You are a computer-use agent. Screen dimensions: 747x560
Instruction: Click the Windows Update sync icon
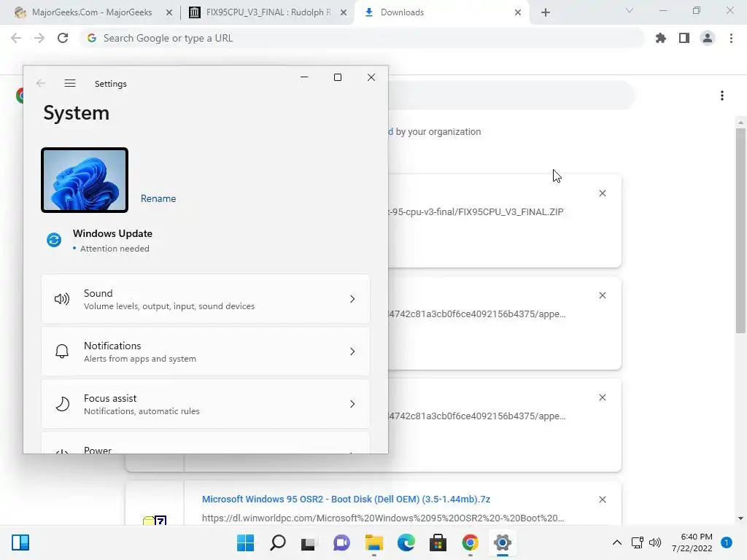(x=54, y=240)
